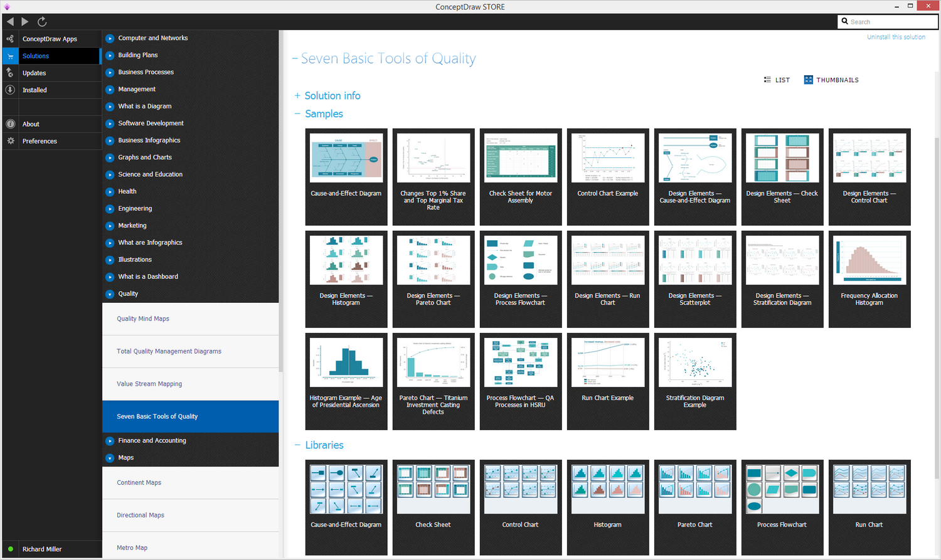
Task: Collapse the Libraries section
Action: coord(297,445)
